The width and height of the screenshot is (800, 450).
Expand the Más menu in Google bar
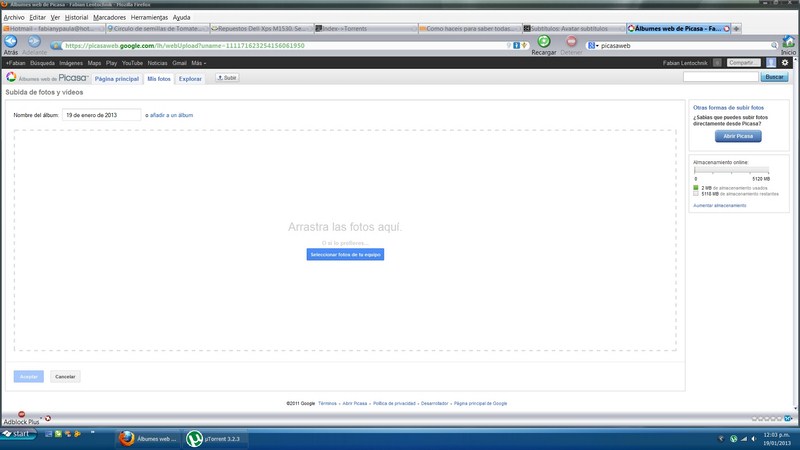(198, 63)
